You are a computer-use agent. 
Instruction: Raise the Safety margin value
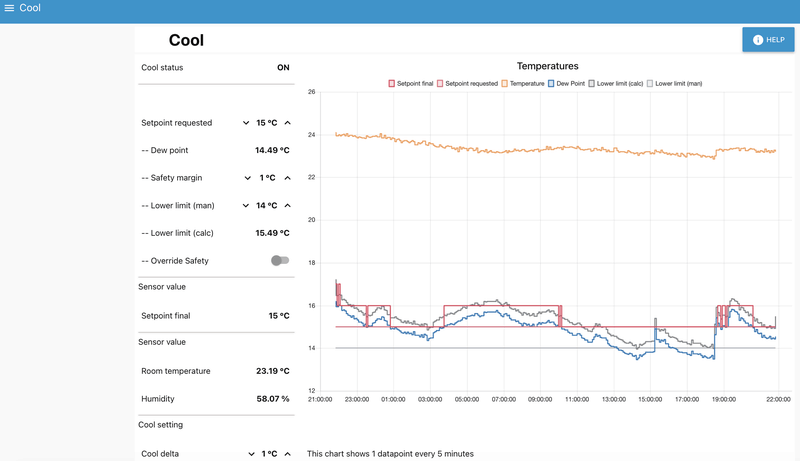pyautogui.click(x=288, y=178)
